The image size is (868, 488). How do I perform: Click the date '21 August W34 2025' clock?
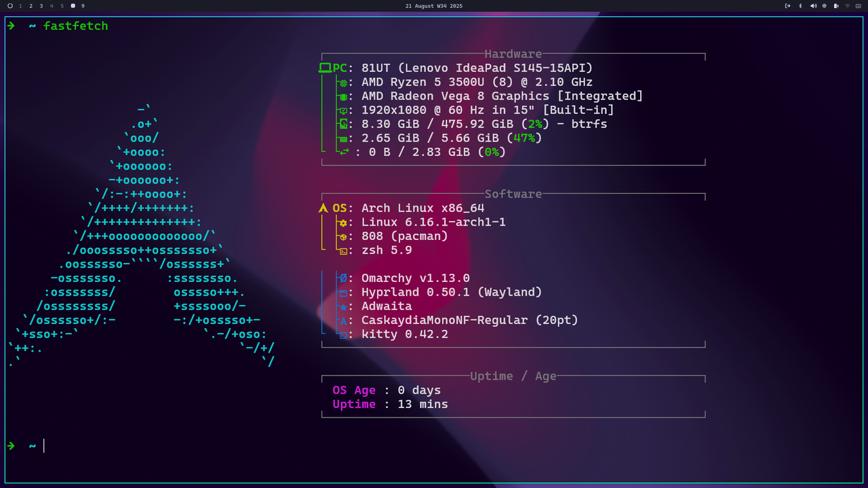click(434, 5)
